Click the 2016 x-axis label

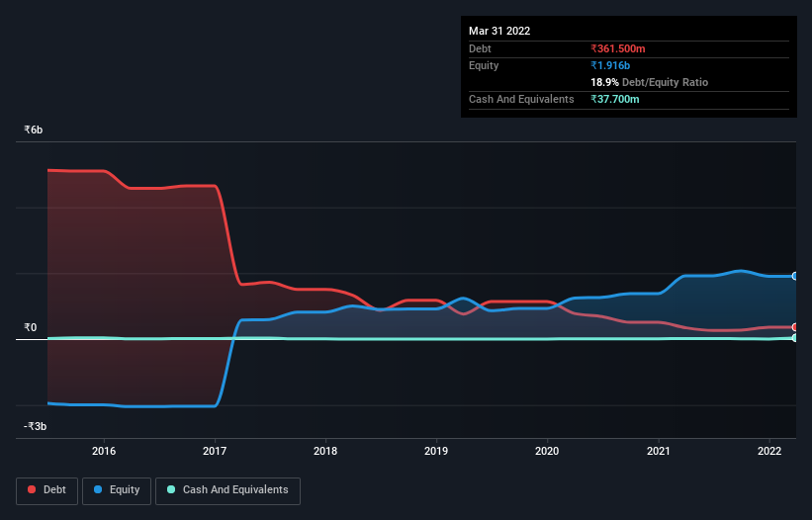pos(104,451)
